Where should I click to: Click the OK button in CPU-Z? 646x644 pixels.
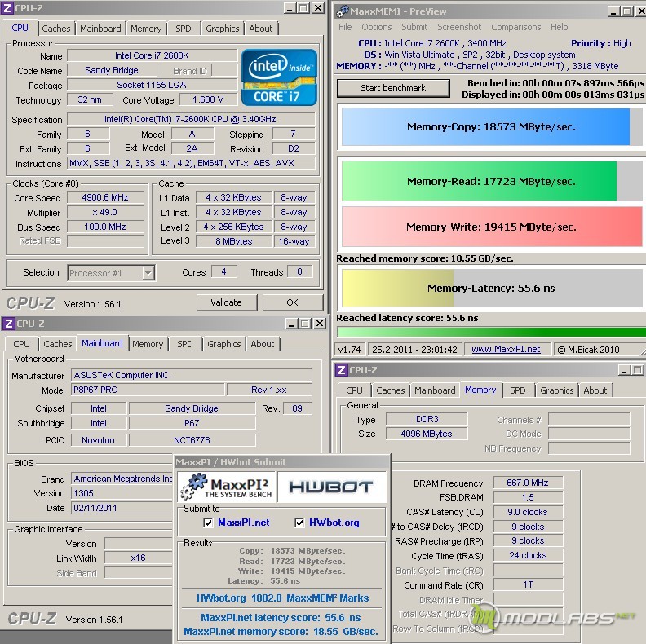(x=292, y=302)
